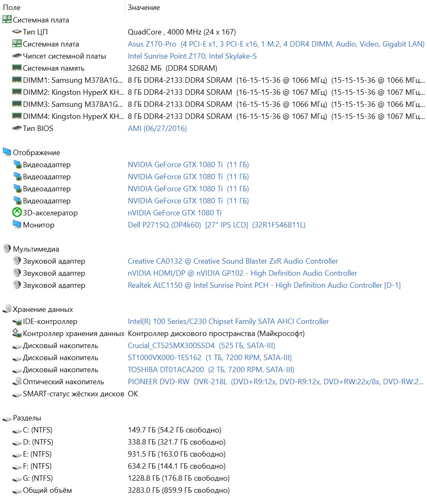Click the DIMM2 Kingston memory module icon
This screenshot has height=504, width=427.
point(17,92)
